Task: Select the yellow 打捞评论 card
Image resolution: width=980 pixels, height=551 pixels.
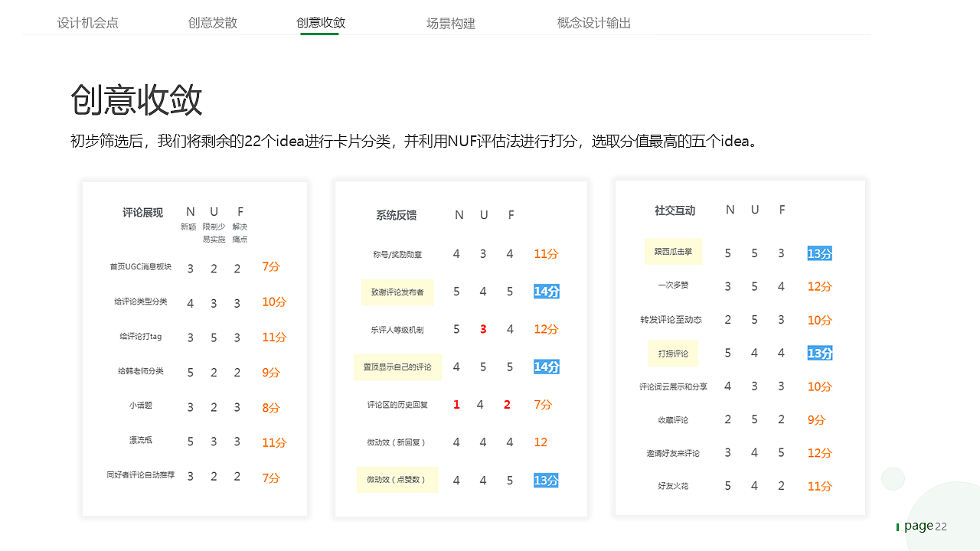Action: coord(673,354)
